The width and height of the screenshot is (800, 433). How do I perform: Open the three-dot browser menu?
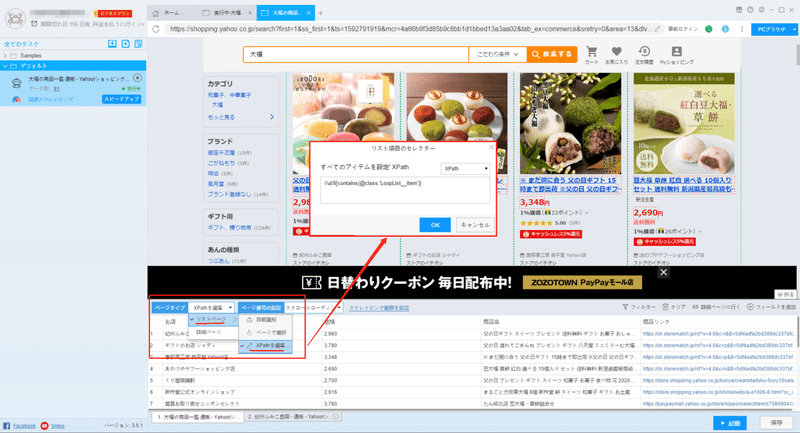[x=742, y=29]
